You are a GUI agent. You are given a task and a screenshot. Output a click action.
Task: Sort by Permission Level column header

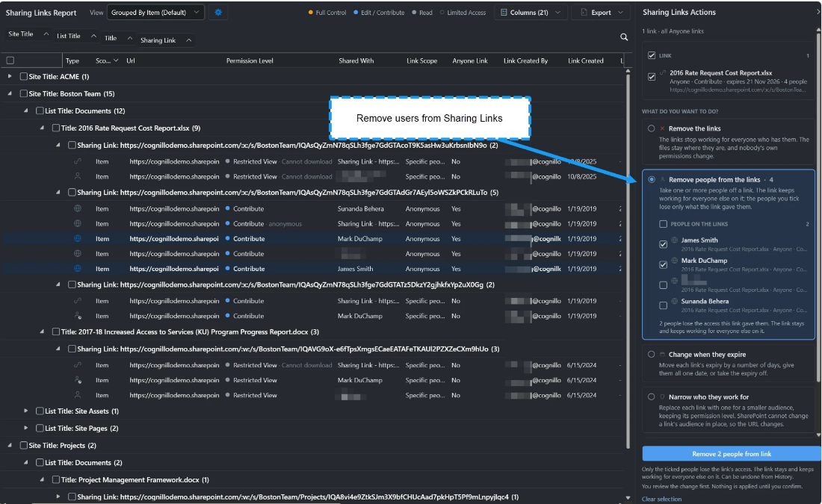pos(250,60)
